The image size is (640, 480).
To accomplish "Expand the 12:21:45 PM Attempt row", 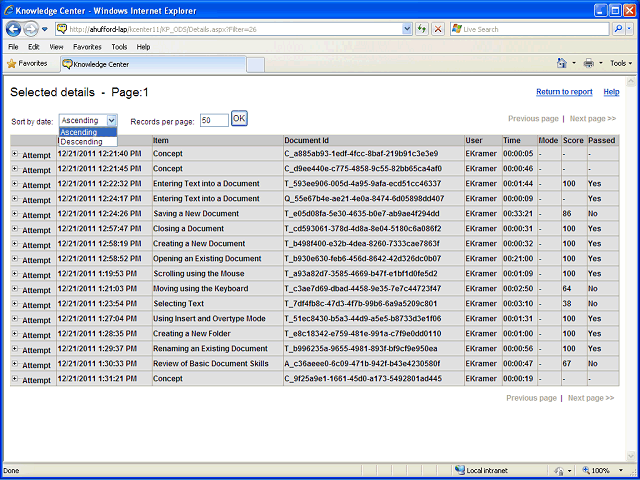I will [x=15, y=169].
